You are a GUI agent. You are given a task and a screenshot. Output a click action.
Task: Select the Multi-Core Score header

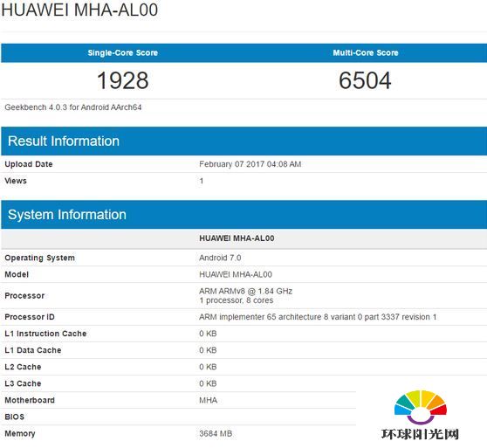pyautogui.click(x=366, y=52)
